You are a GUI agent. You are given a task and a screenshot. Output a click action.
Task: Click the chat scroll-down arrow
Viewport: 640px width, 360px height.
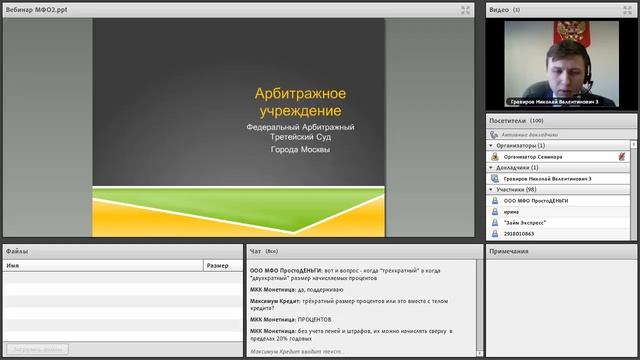[x=480, y=353]
